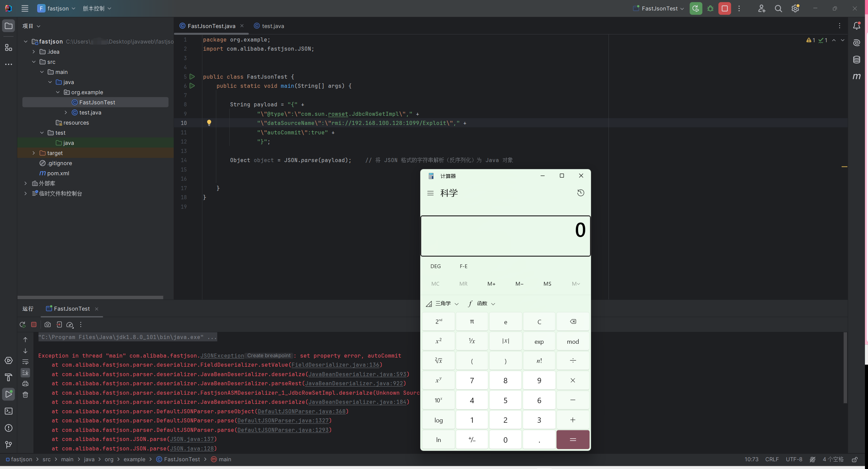Toggle scroll to end icon in console sidebar
868x469 pixels.
(x=25, y=373)
